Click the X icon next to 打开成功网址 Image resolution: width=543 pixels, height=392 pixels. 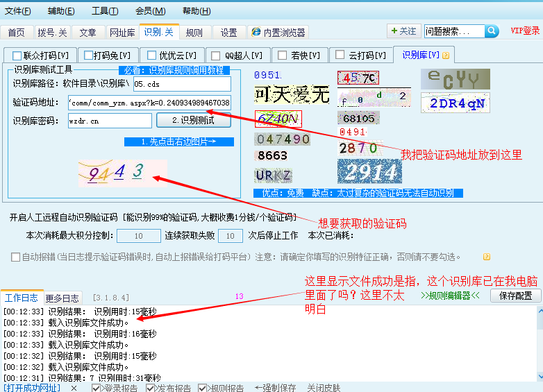(x=74, y=388)
